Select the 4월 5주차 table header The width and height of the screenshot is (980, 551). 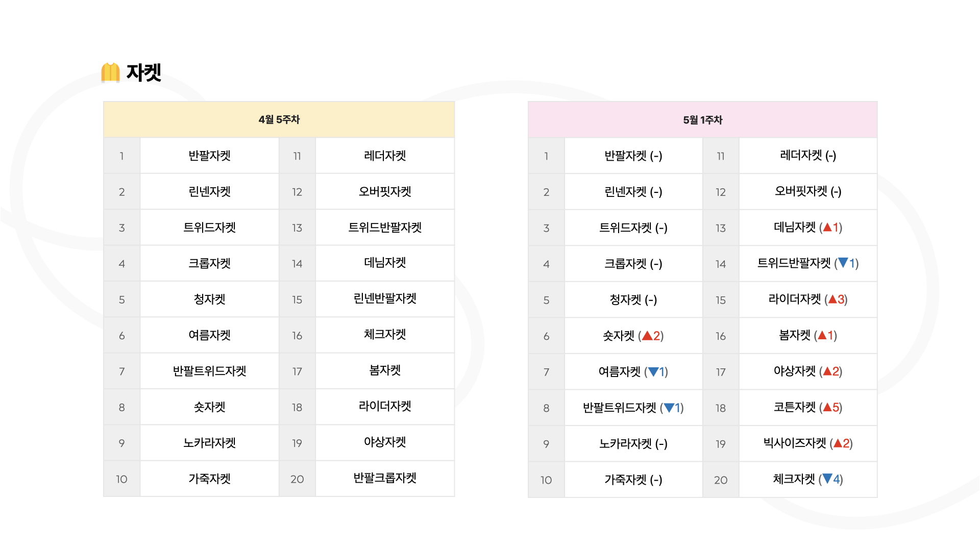(x=279, y=120)
